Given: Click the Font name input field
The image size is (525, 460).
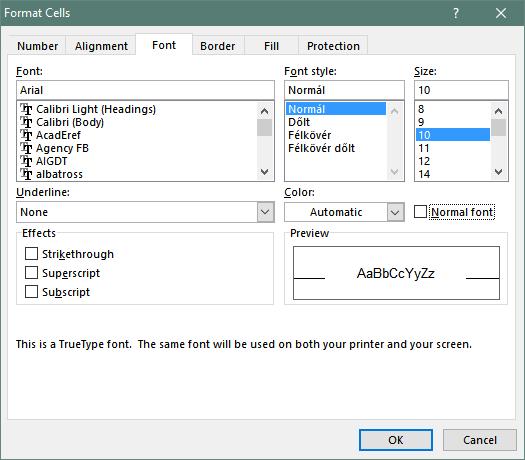Looking at the screenshot, I should pyautogui.click(x=145, y=90).
